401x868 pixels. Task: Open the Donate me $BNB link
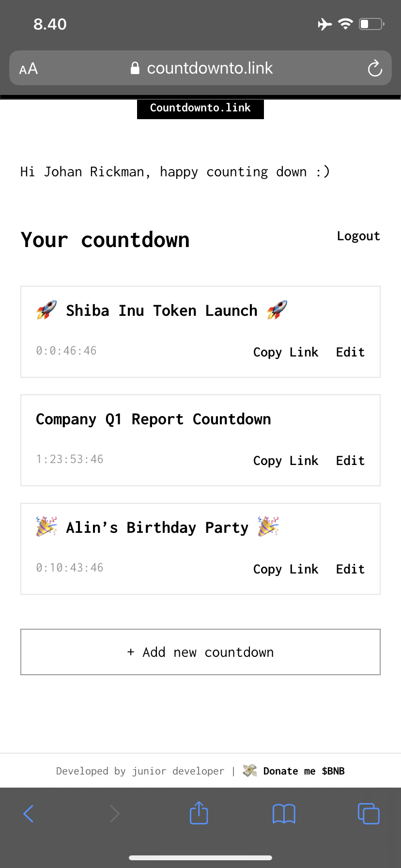[x=304, y=771]
